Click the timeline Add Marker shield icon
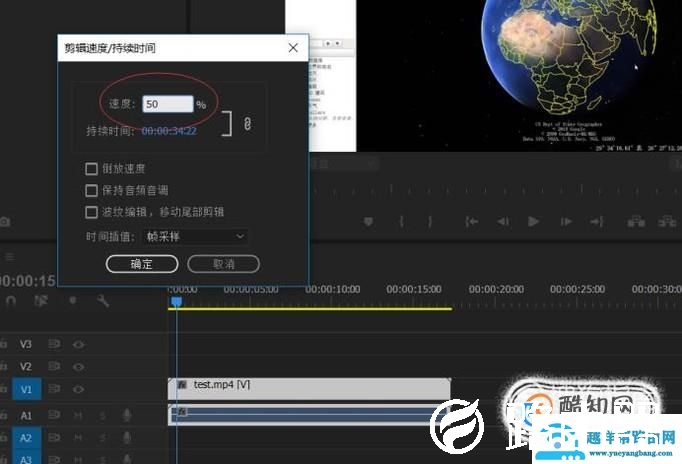Screen dimensions: 682x464 coord(73,300)
